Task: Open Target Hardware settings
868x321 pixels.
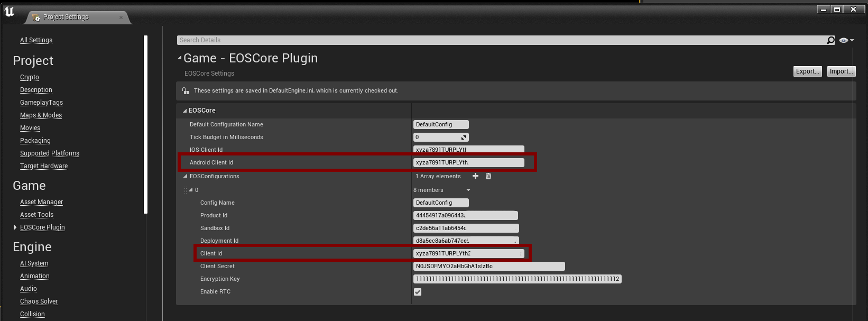Action: click(44, 166)
